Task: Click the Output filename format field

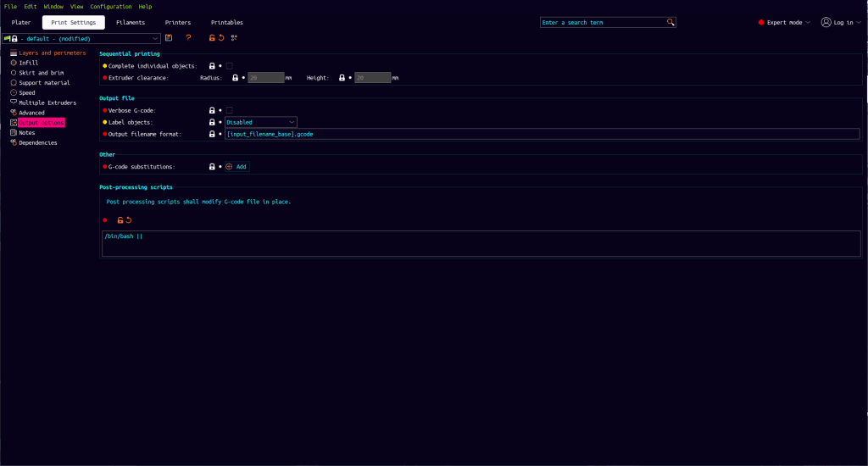Action: 541,134
